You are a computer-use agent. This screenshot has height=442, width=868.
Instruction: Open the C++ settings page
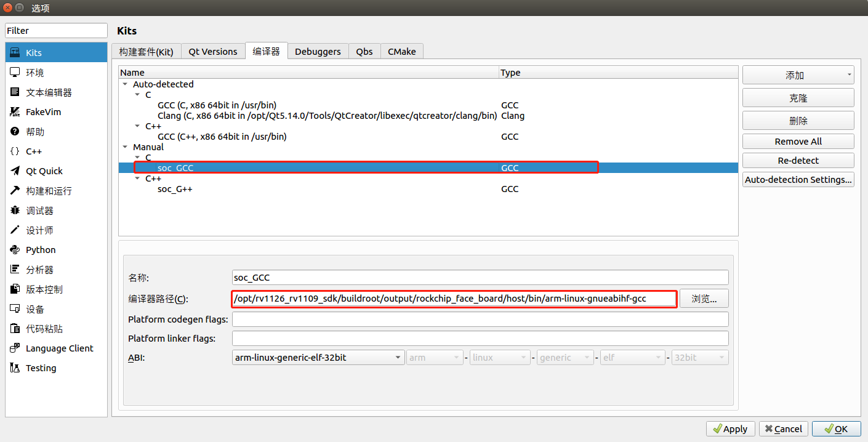tap(34, 151)
